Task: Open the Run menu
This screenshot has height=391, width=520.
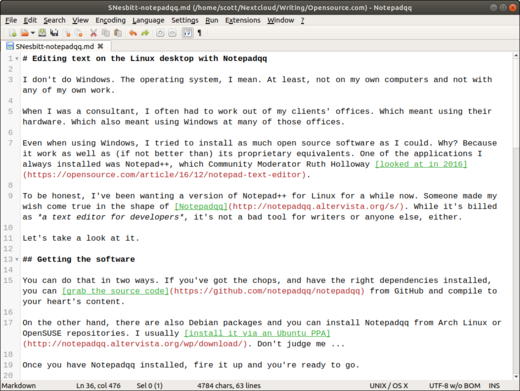Action: (212, 20)
